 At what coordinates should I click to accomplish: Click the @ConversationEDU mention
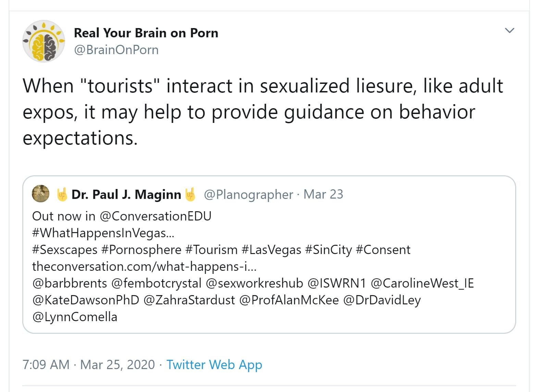155,216
